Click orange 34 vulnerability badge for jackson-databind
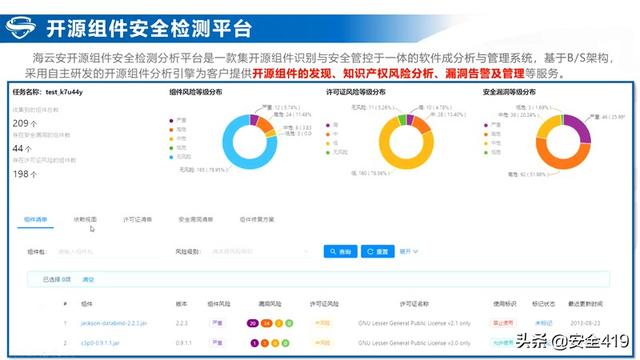 [x=267, y=323]
